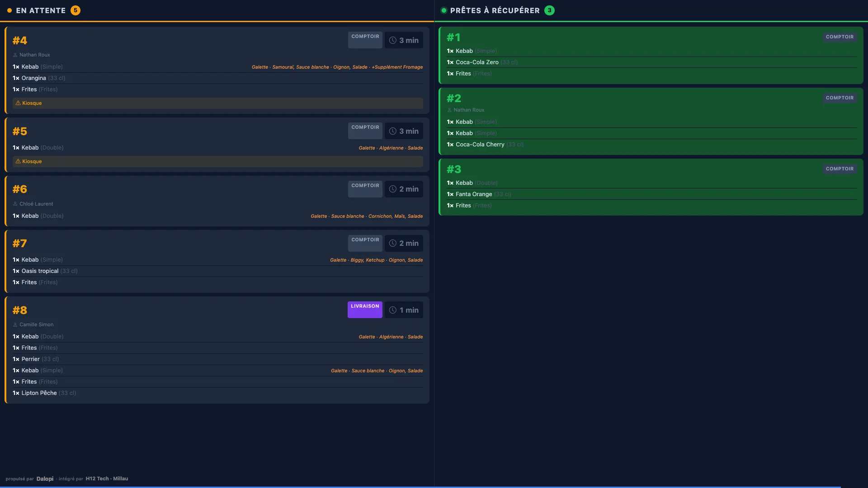
Task: Click the Oasis tropical item in order #7
Action: (x=218, y=271)
